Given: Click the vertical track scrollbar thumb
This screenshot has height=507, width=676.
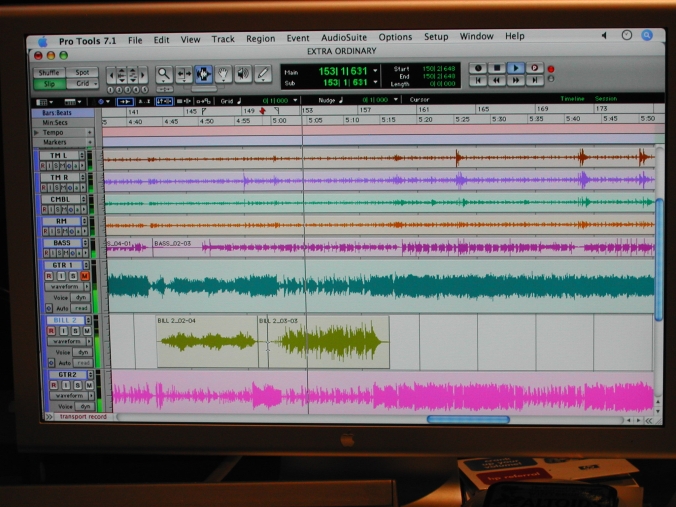Looking at the screenshot, I should [x=659, y=259].
